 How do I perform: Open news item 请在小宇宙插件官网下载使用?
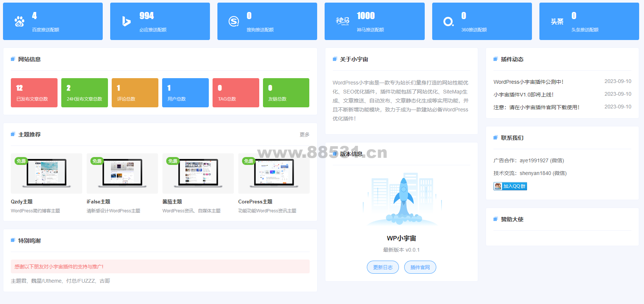[536, 107]
